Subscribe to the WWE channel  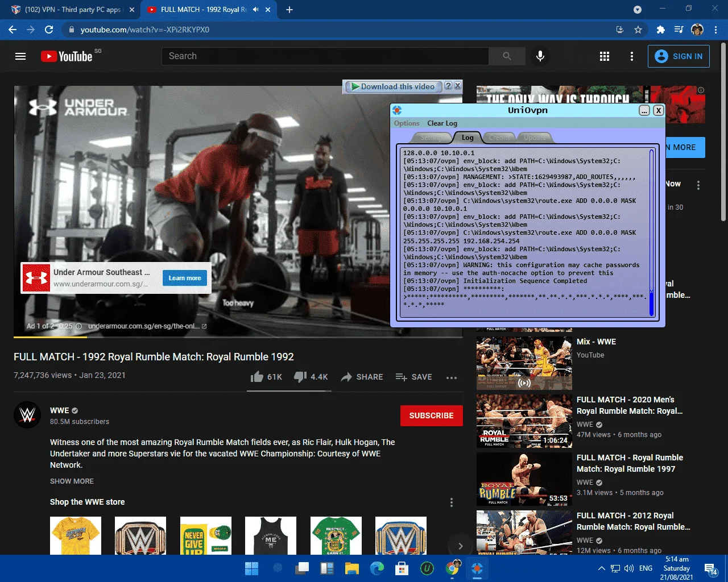coord(431,415)
